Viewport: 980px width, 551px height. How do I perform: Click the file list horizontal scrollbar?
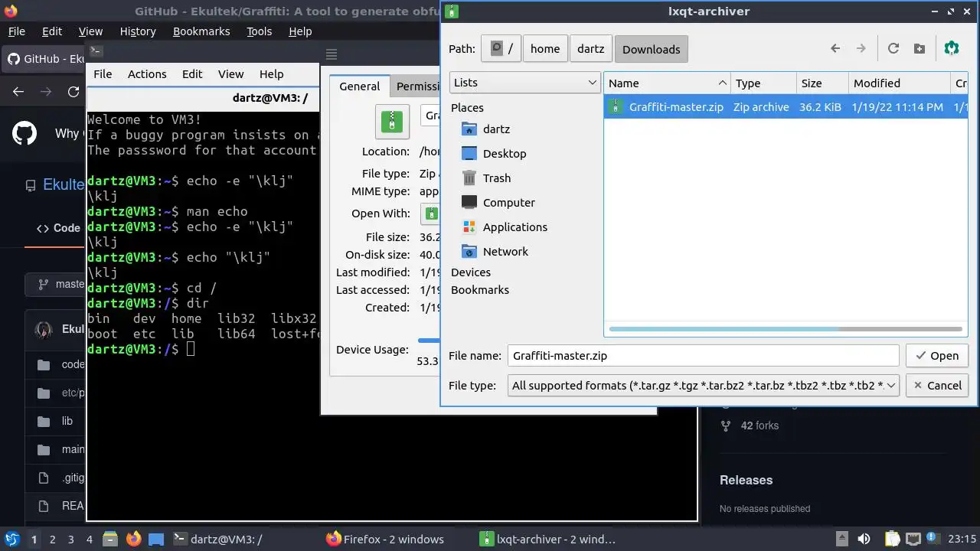786,329
